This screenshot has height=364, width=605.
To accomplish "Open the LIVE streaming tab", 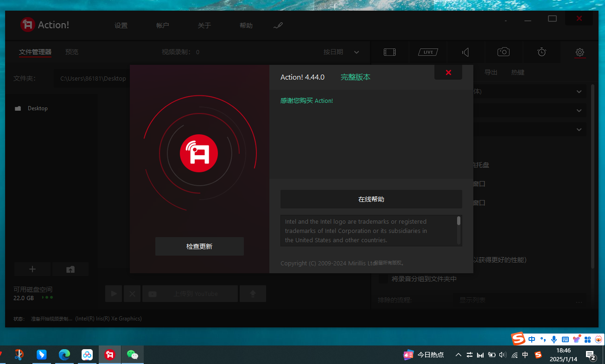I will 428,52.
